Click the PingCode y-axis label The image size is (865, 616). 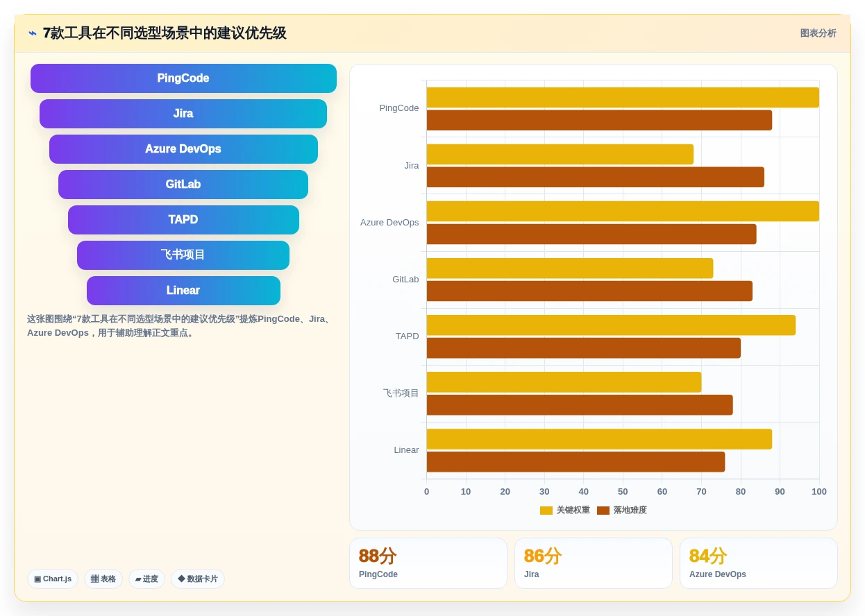coord(399,108)
